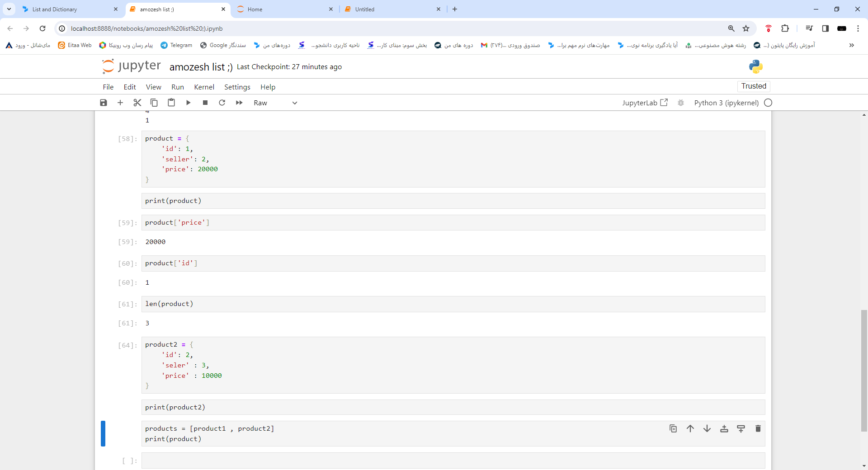Open the Run menu
This screenshot has height=470, width=868.
pyautogui.click(x=178, y=87)
